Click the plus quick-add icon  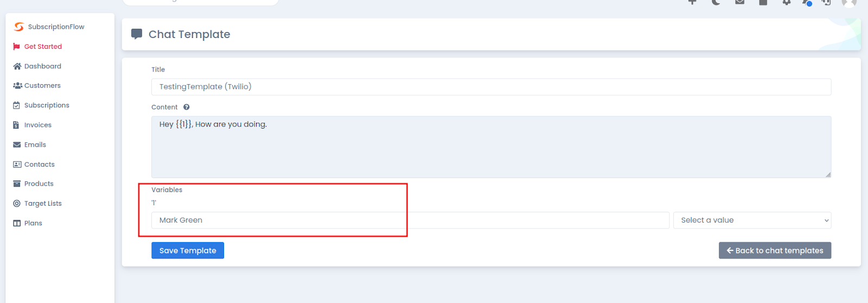pos(692,2)
